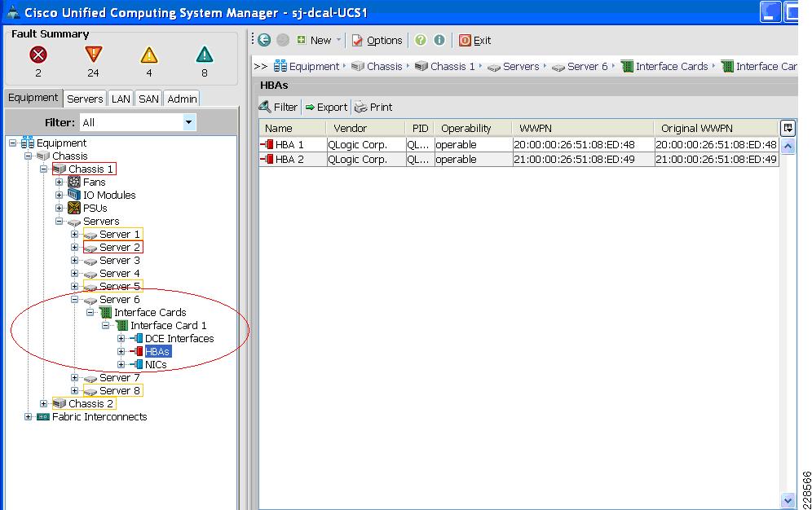Select the HBAs tree item

point(157,352)
